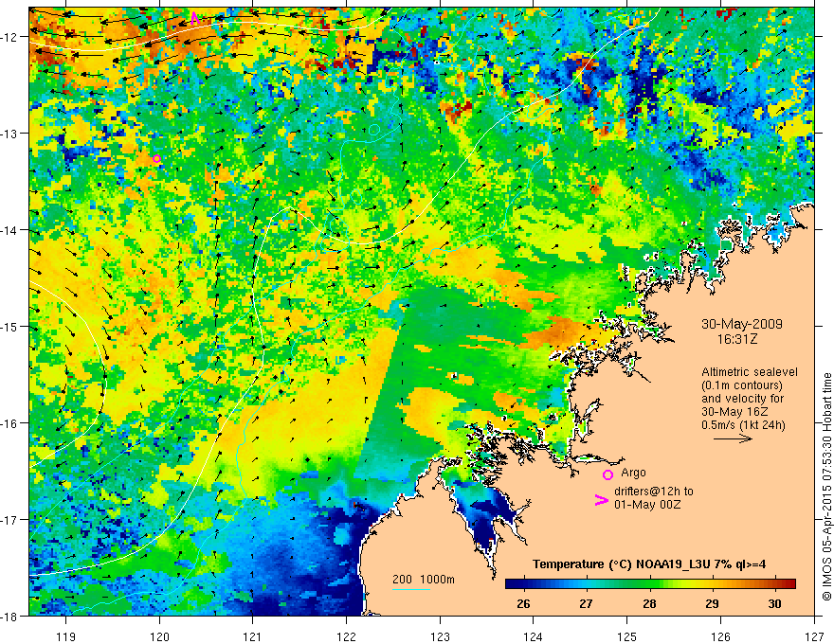This screenshot has height=644, width=834.
Task: Click longitude axis label '119'
Action: [x=66, y=636]
